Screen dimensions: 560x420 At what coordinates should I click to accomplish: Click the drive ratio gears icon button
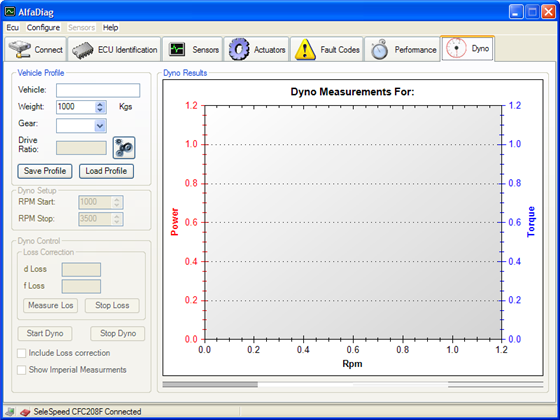click(x=124, y=148)
